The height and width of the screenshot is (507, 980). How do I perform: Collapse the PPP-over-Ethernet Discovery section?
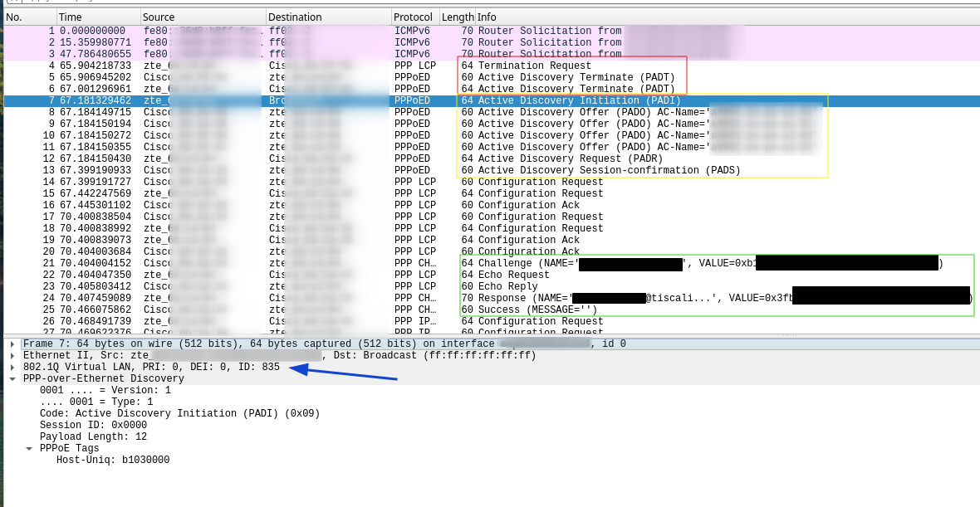point(12,378)
